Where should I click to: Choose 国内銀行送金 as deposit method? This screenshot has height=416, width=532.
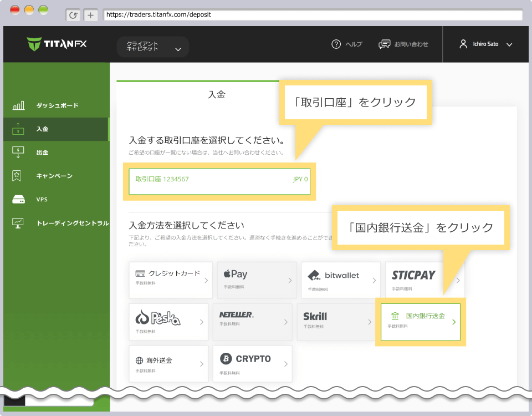[420, 322]
